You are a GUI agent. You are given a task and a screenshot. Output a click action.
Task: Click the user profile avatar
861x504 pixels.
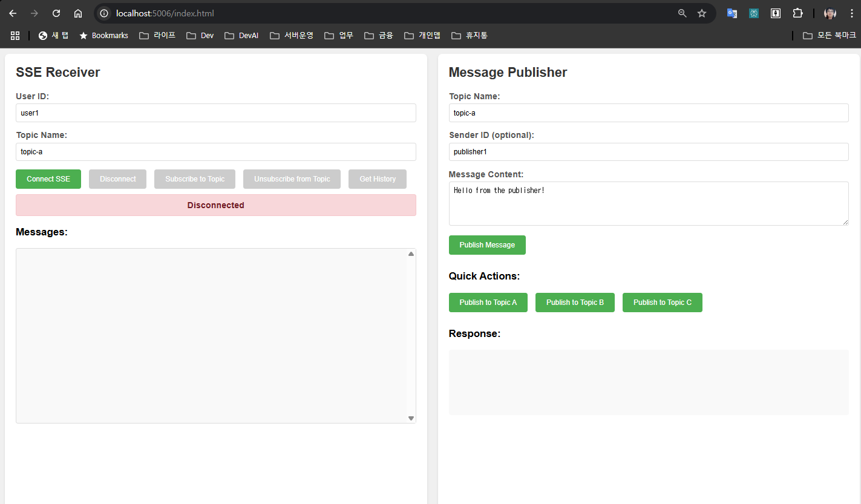coord(830,13)
